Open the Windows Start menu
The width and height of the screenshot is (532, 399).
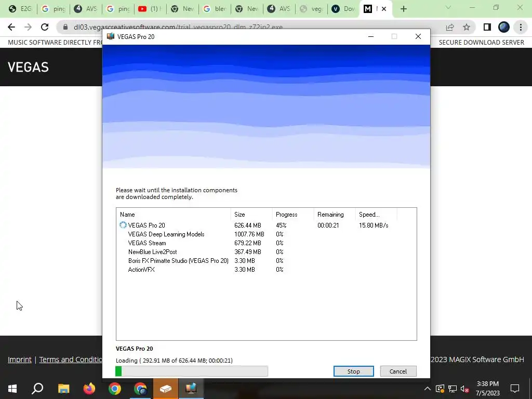(x=12, y=389)
